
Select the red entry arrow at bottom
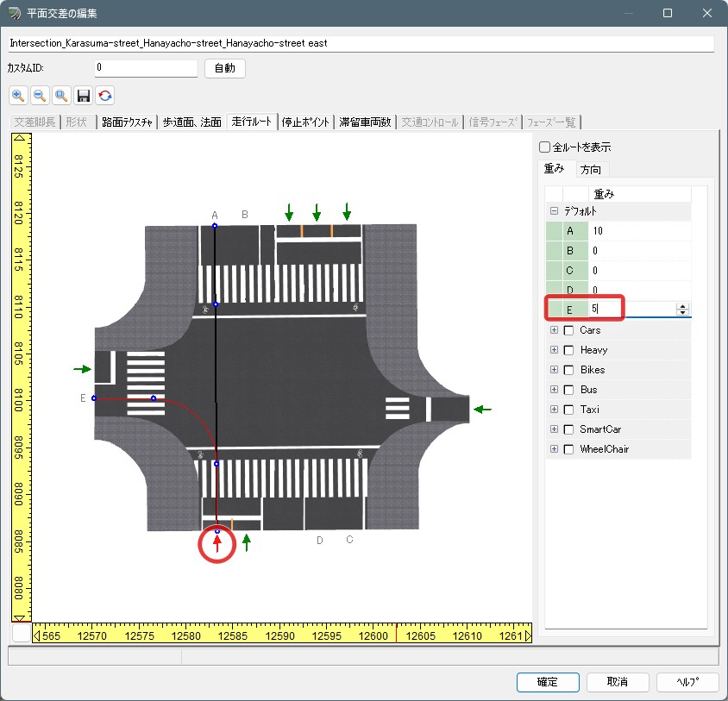(x=217, y=543)
